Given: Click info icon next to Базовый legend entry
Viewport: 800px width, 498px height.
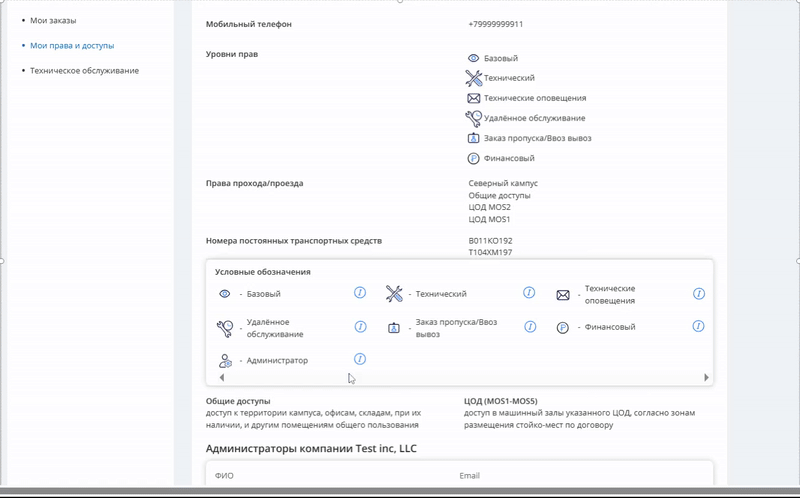Looking at the screenshot, I should 360,294.
